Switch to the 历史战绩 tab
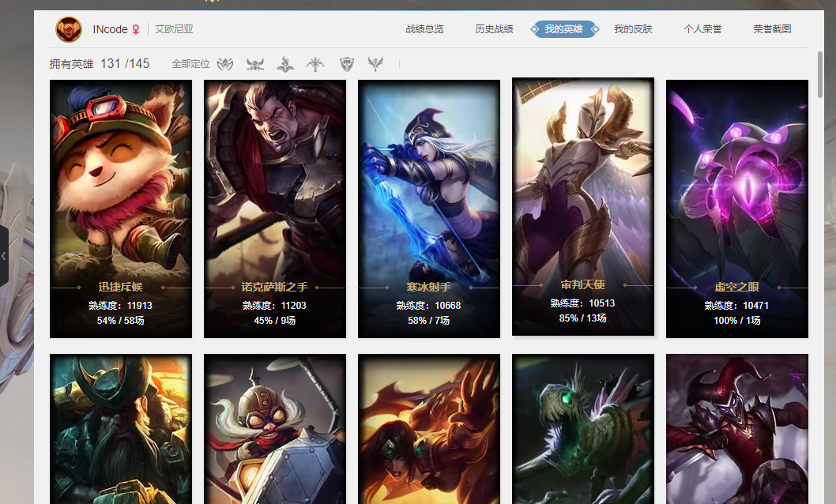Image resolution: width=836 pixels, height=504 pixels. click(494, 29)
